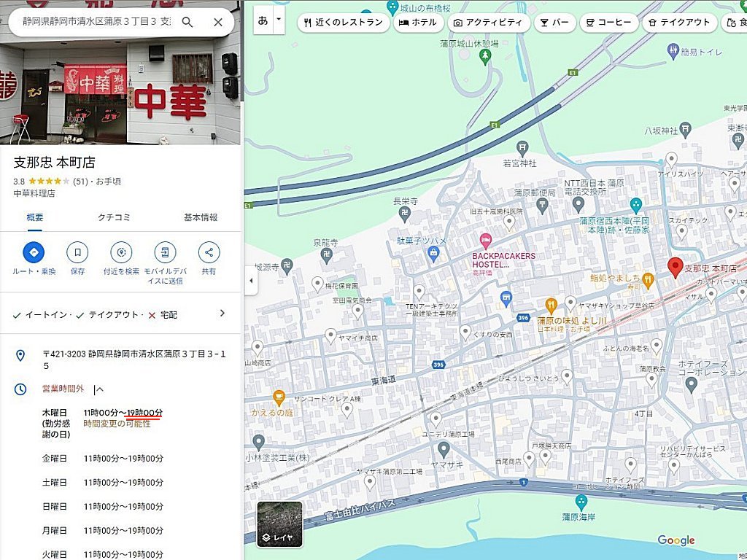The height and width of the screenshot is (560, 747).
Task: Switch to 基本情報 tab
Action: point(201,217)
